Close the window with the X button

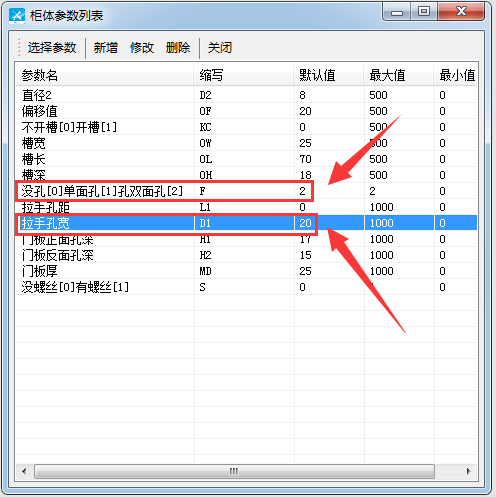tap(461, 13)
